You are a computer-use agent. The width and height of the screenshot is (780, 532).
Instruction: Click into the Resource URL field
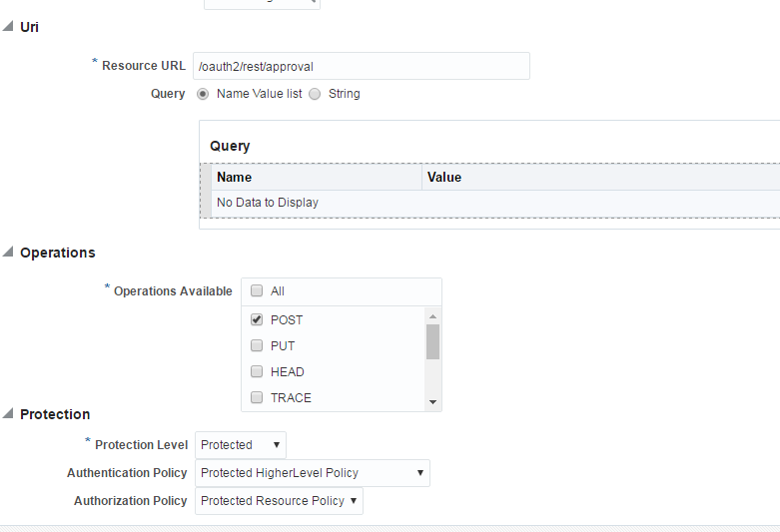coord(362,66)
